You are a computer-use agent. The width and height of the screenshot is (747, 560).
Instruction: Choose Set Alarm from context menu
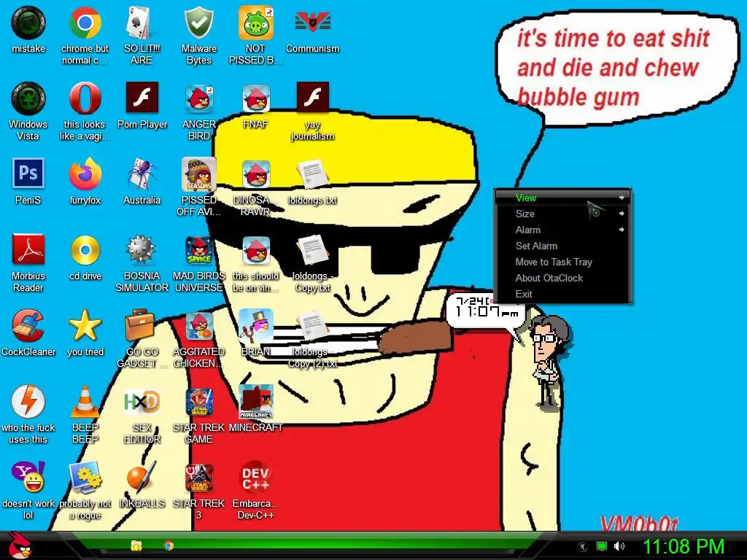tap(563, 246)
